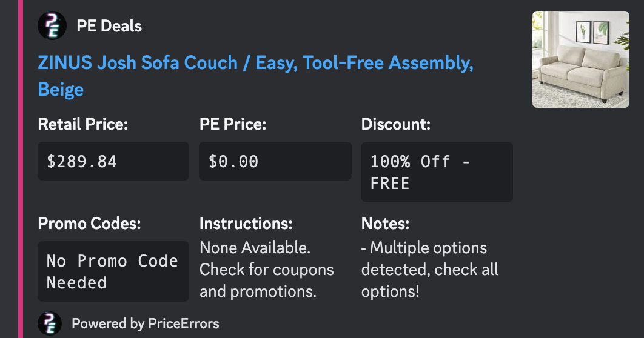Click the $0.00 PE price box
This screenshot has width=644, height=338.
click(275, 161)
